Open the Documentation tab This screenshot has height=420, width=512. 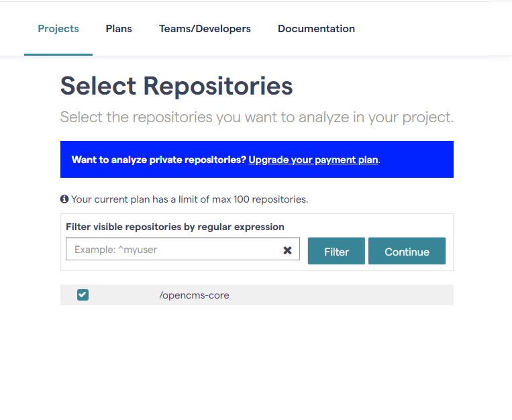point(316,29)
